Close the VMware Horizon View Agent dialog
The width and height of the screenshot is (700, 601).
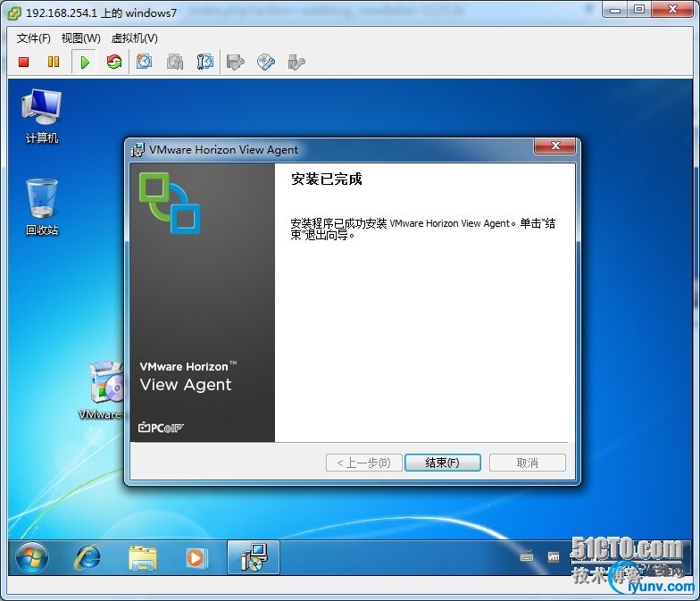pyautogui.click(x=555, y=146)
